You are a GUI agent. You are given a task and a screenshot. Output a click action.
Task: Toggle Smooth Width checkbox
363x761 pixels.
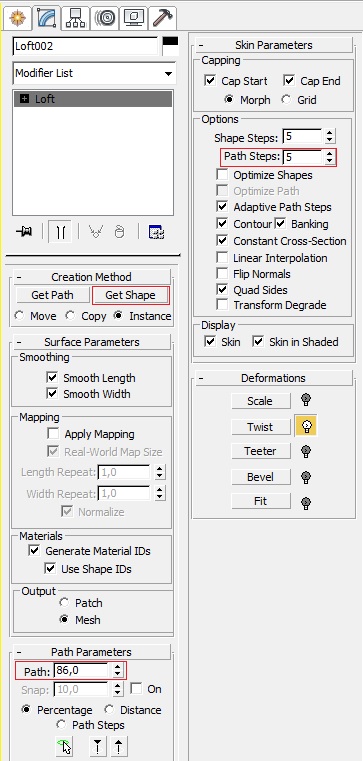click(x=52, y=394)
